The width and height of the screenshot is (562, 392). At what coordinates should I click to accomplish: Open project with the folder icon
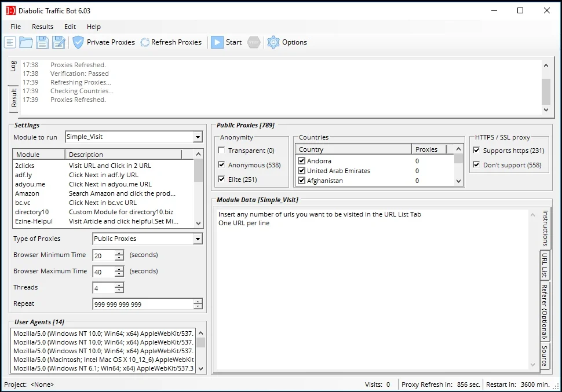pos(26,42)
